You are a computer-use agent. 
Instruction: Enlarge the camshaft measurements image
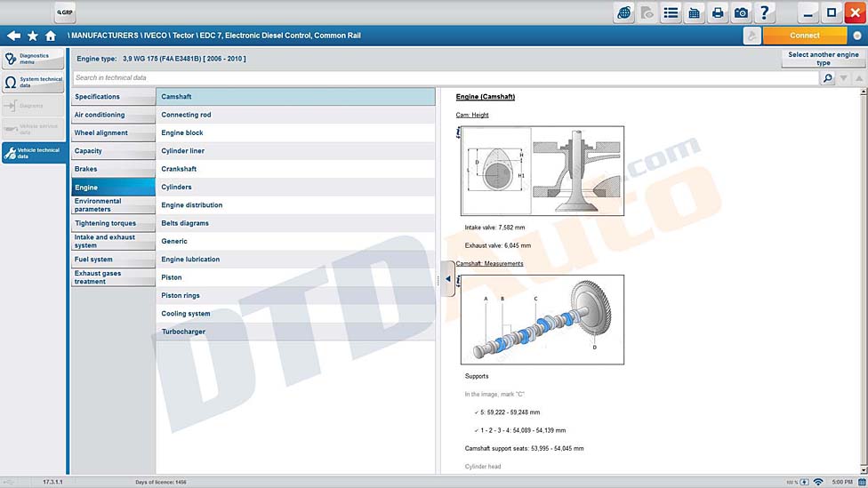(542, 320)
